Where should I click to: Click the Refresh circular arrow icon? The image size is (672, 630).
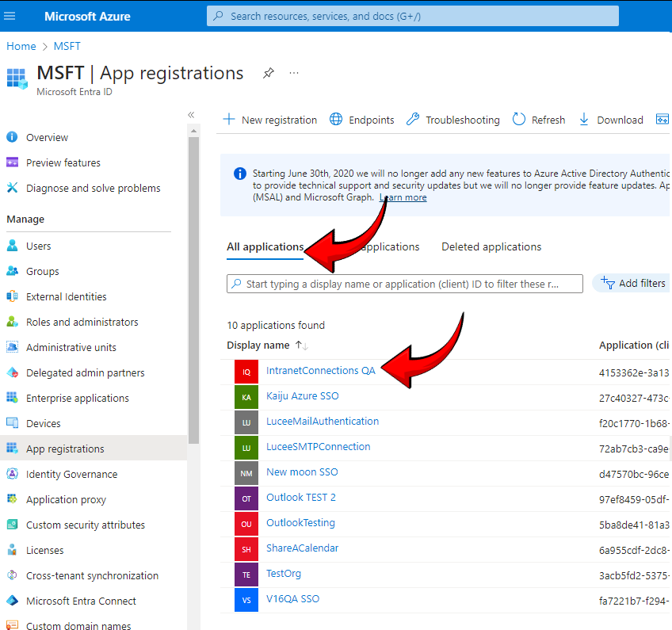(x=518, y=119)
